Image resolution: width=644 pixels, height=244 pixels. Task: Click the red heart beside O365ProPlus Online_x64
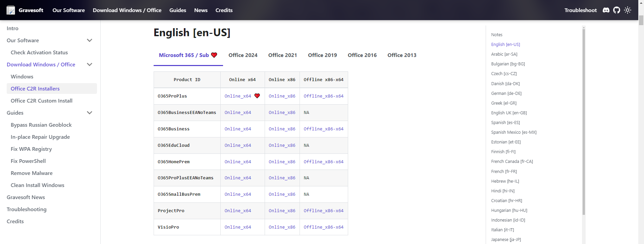257,96
